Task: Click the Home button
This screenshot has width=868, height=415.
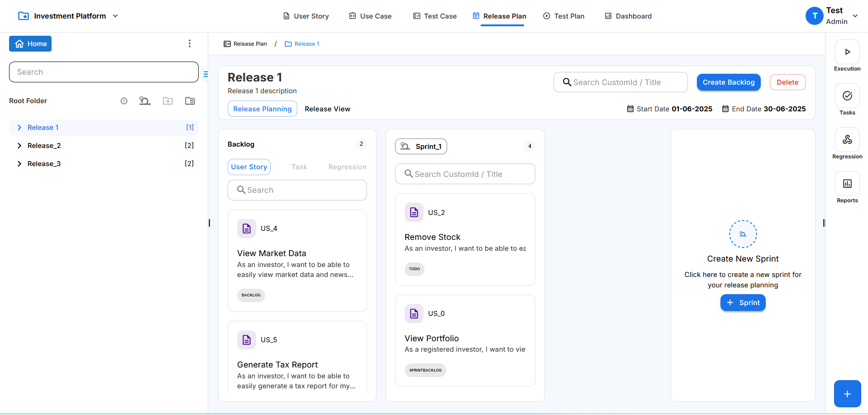Action: click(x=30, y=44)
